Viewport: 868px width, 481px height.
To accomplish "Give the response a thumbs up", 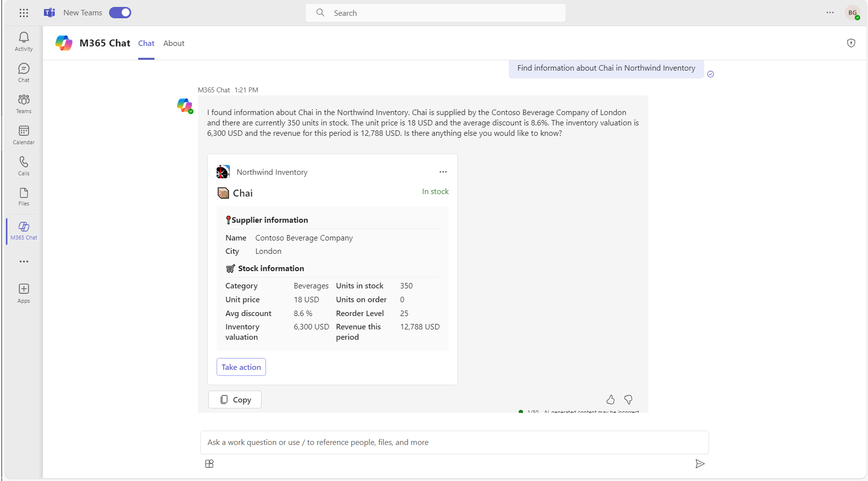I will [x=610, y=400].
